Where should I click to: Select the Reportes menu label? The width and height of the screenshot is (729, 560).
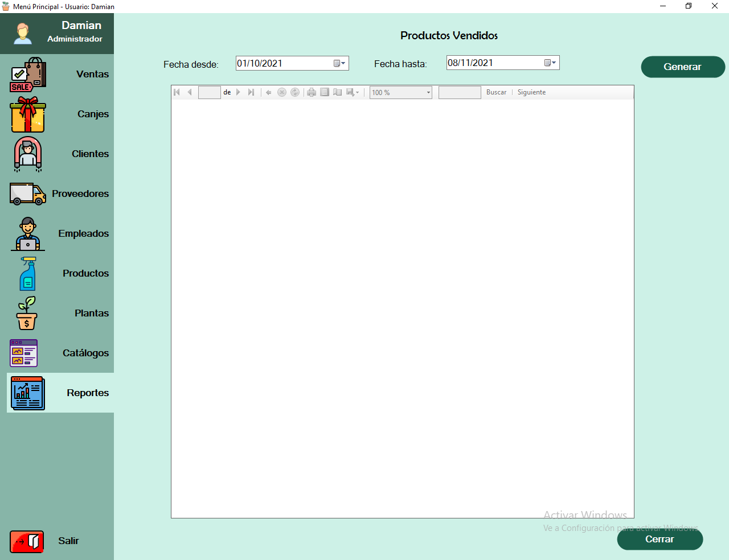pos(88,393)
